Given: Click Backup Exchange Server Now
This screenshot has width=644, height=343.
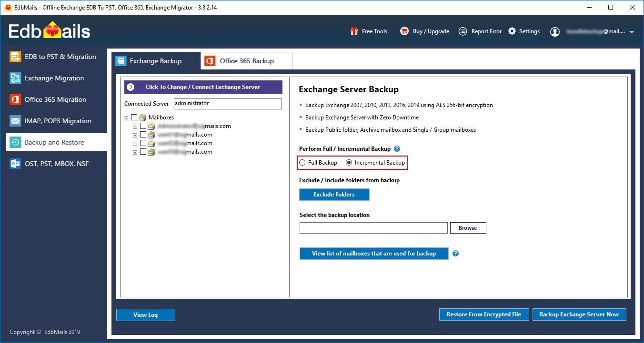Looking at the screenshot, I should [x=579, y=314].
